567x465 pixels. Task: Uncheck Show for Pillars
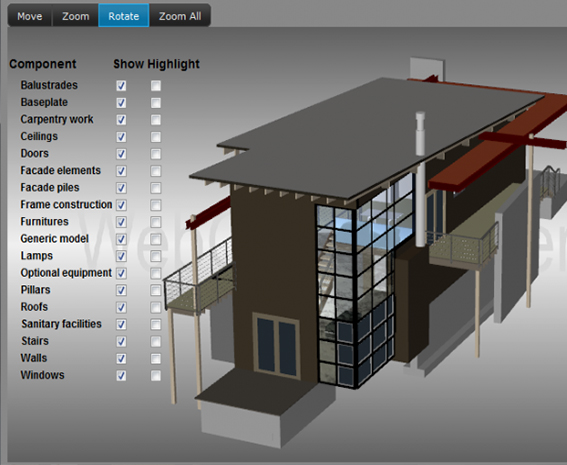pyautogui.click(x=121, y=290)
